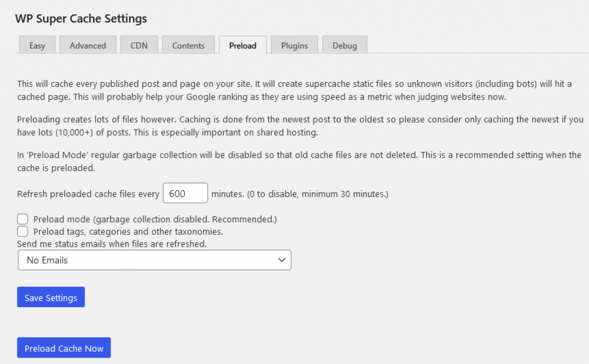Click the WP Super Cache Settings heading
The width and height of the screenshot is (589, 364).
click(81, 18)
